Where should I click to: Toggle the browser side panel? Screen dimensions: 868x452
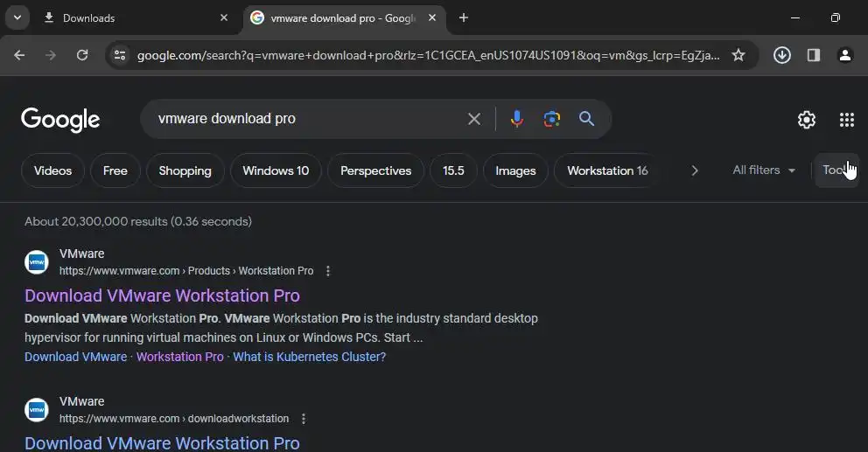coord(813,55)
